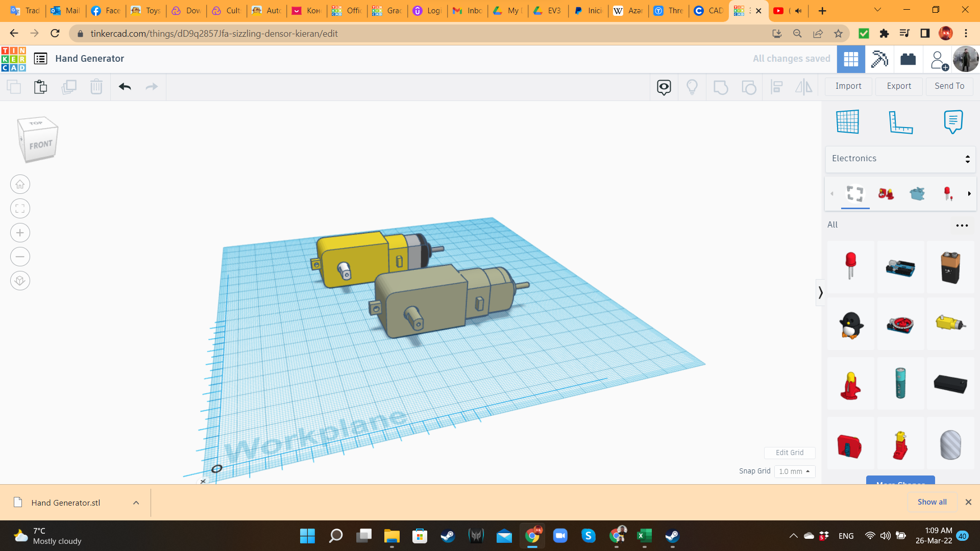This screenshot has height=551, width=980.
Task: Click the Show all button
Action: pos(932,502)
